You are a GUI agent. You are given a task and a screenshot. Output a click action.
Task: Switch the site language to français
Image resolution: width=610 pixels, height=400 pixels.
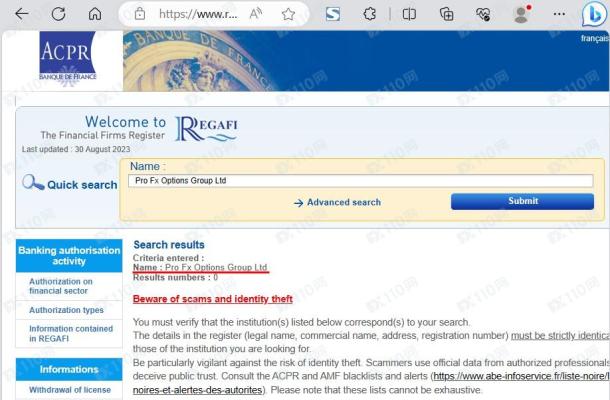595,38
